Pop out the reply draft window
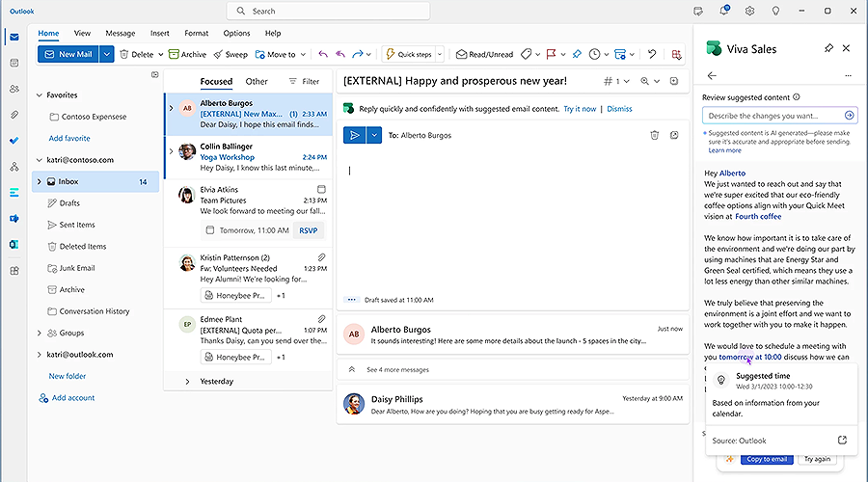This screenshot has height=482, width=868. click(x=674, y=135)
